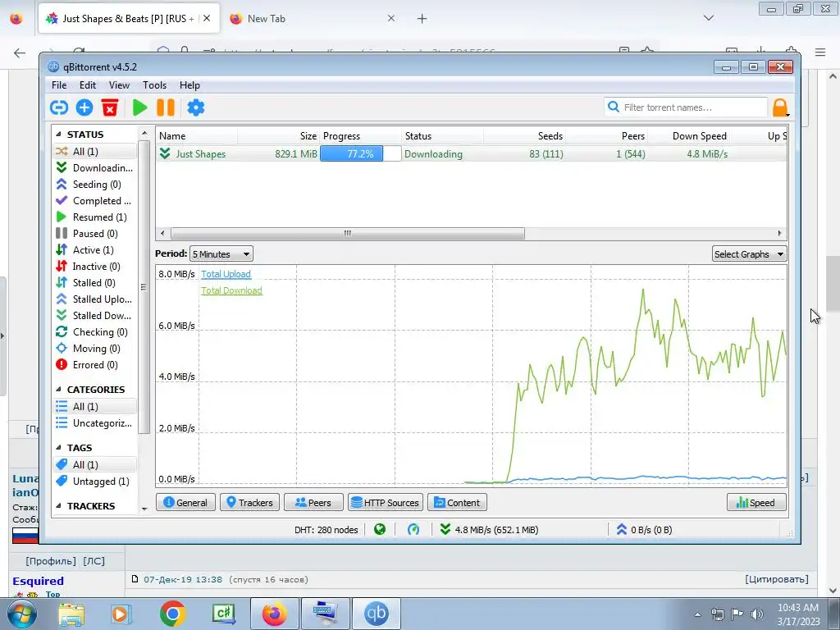Open the File menu
This screenshot has height=630, width=840.
(59, 85)
